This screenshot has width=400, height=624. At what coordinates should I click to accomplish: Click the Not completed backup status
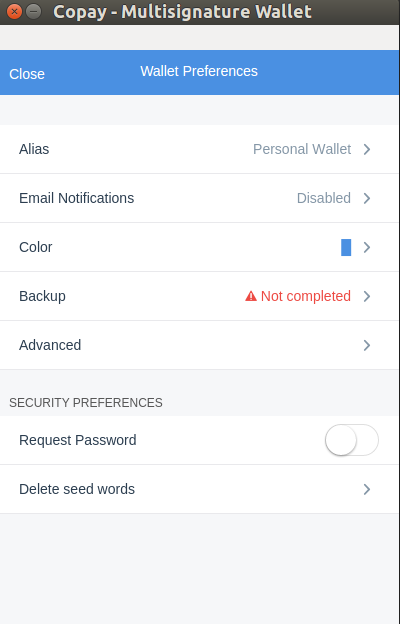pos(306,296)
